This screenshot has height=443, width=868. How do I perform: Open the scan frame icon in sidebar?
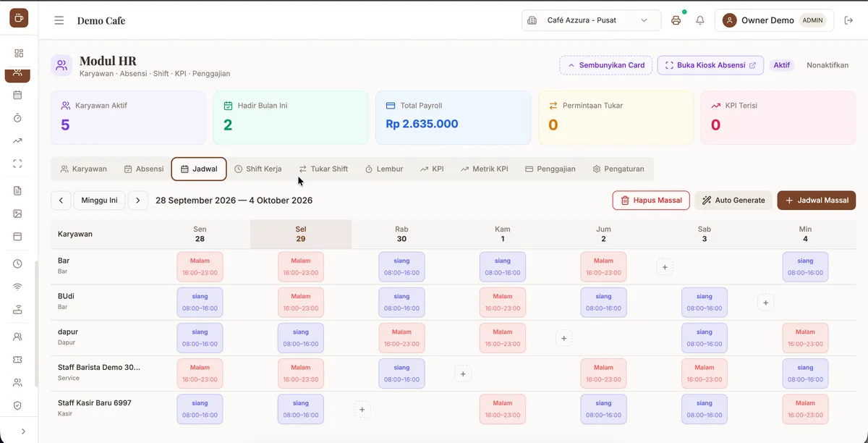pyautogui.click(x=18, y=164)
